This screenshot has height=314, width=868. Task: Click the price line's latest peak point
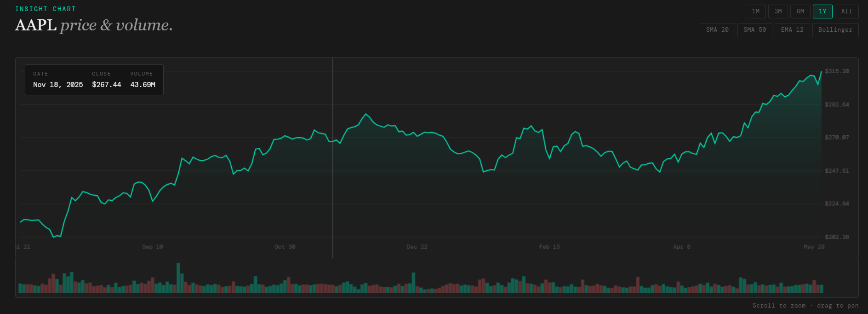pyautogui.click(x=822, y=72)
